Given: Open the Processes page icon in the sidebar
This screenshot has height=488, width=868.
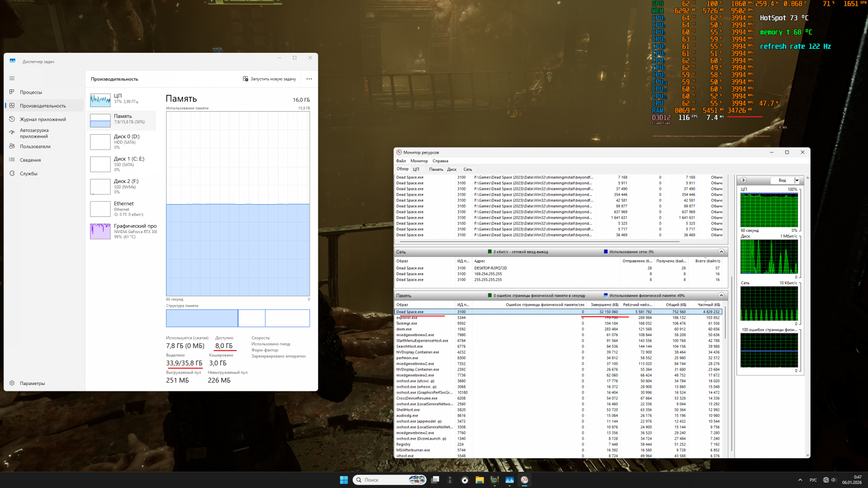Looking at the screenshot, I should point(12,92).
